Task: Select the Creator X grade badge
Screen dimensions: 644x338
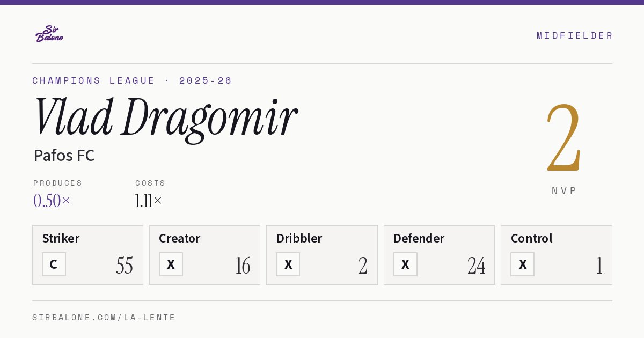Action: [171, 264]
